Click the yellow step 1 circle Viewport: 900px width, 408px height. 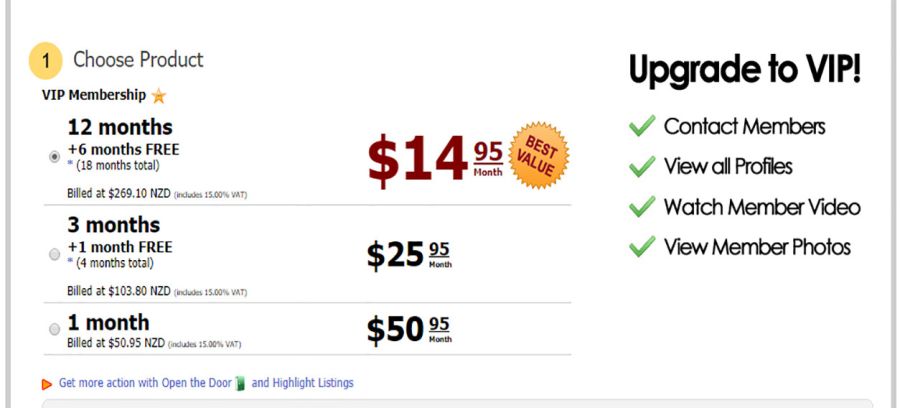click(46, 61)
